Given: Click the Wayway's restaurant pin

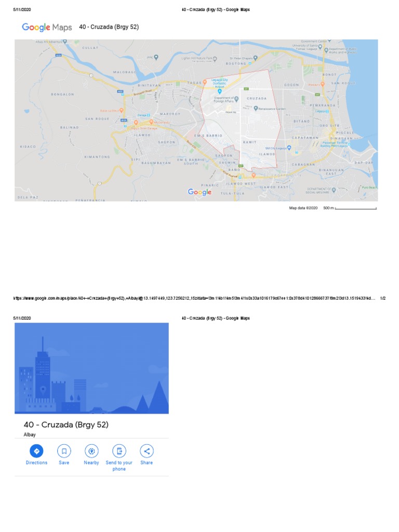Looking at the screenshot, I should coord(322,84).
